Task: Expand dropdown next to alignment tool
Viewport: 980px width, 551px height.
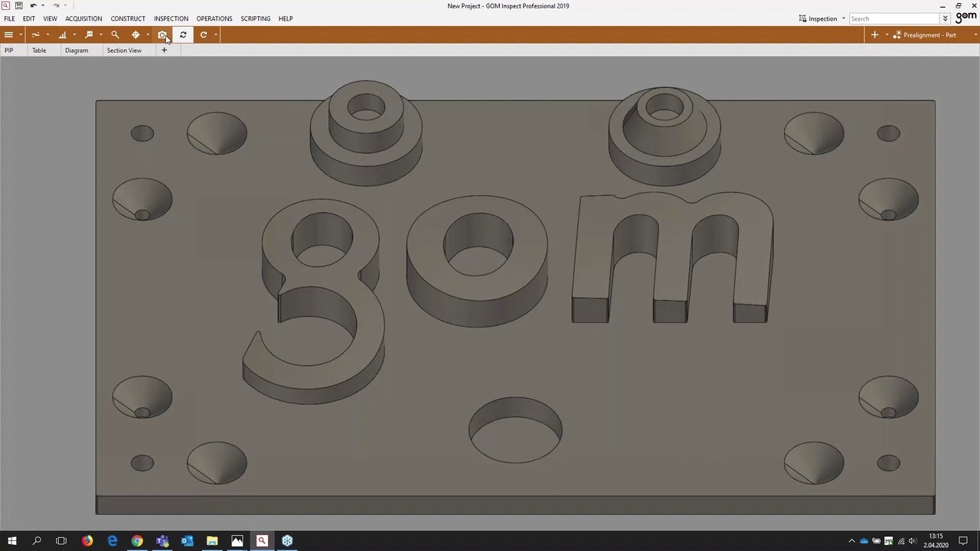Action: pos(47,34)
